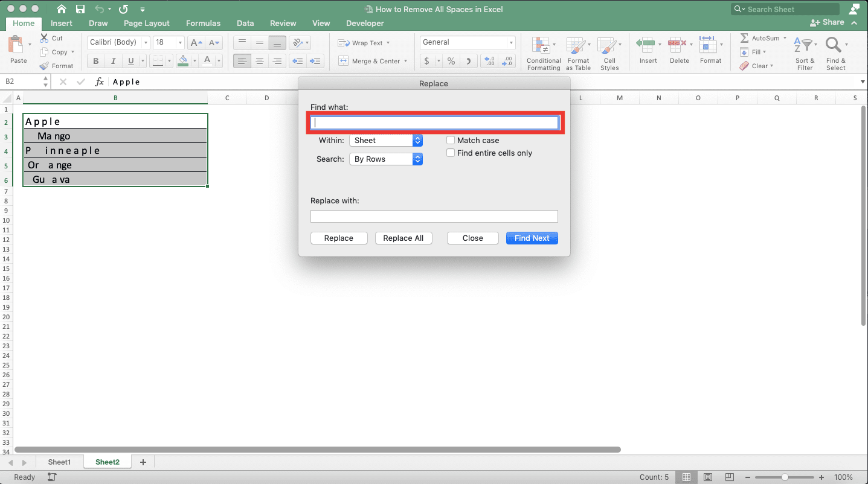Switch to Page Layout view in status bar
The width and height of the screenshot is (868, 484).
[x=708, y=477]
